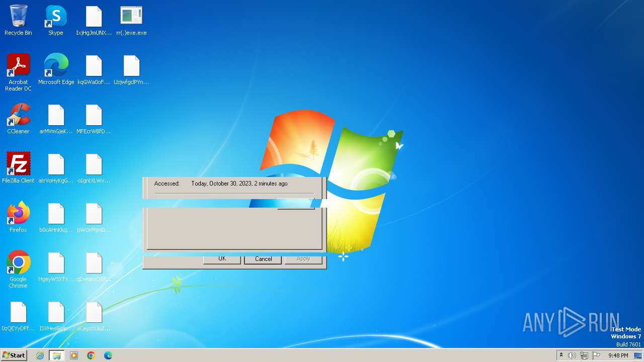644x362 pixels.
Task: Open Internet Explorer from the taskbar
Action: (40, 355)
